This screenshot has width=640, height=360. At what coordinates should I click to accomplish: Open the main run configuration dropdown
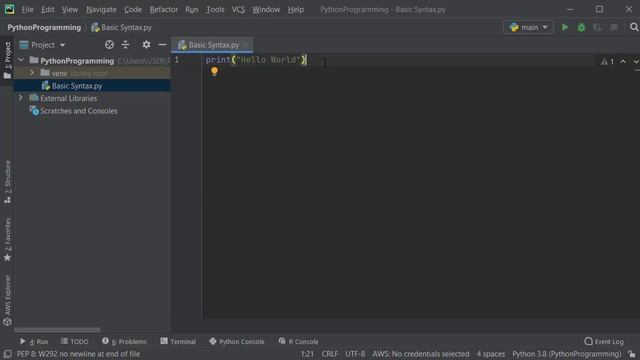pos(529,27)
